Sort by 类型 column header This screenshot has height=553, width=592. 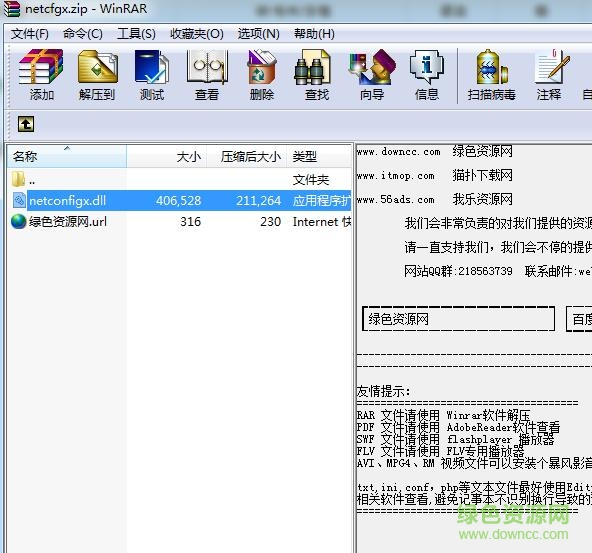(x=319, y=156)
